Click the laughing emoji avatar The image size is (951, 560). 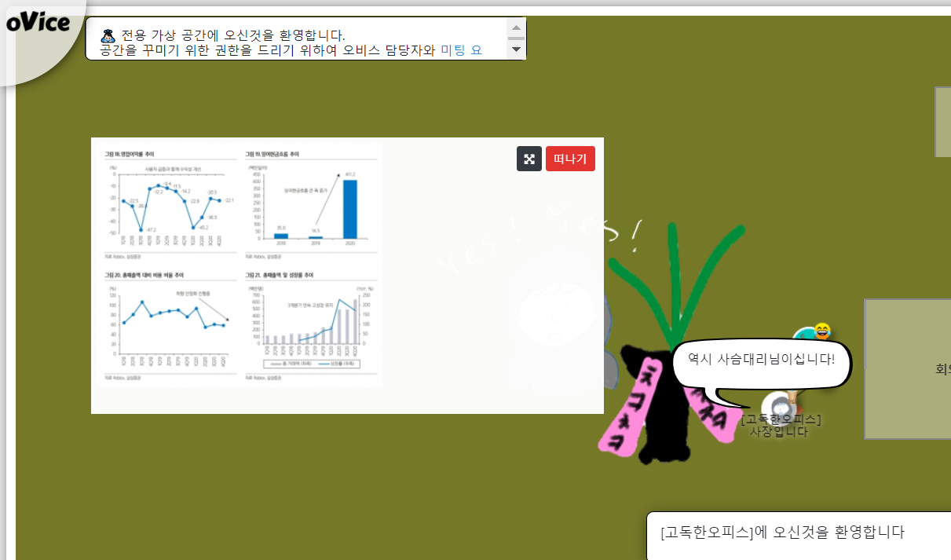821,331
